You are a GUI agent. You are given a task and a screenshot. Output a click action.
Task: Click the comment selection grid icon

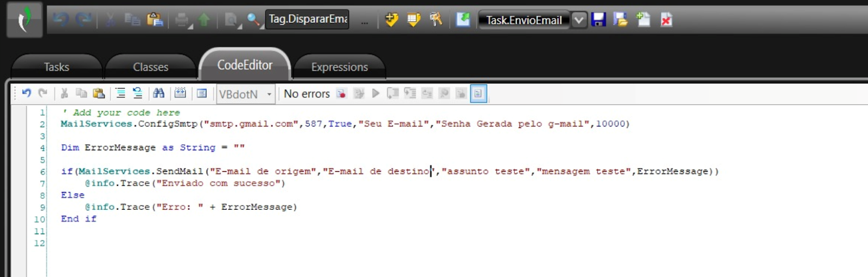click(x=180, y=93)
